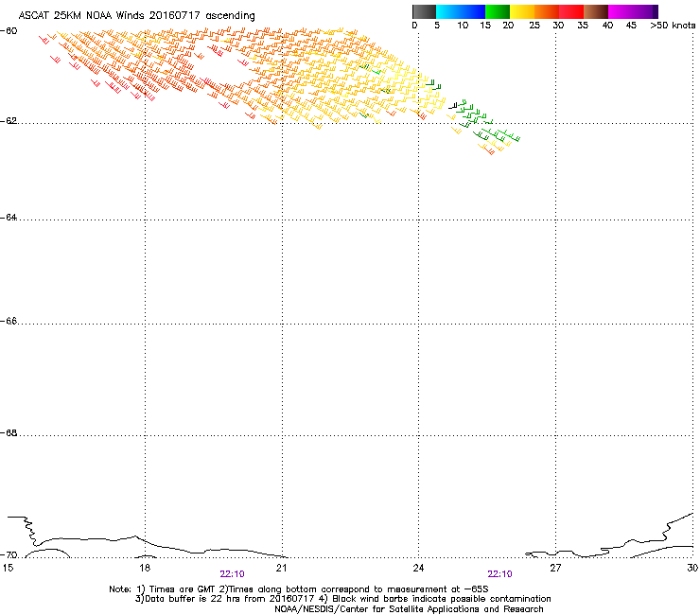This screenshot has height=615, width=700.
Task: Click the orange 25-30 knots legend color
Action: tap(547, 11)
